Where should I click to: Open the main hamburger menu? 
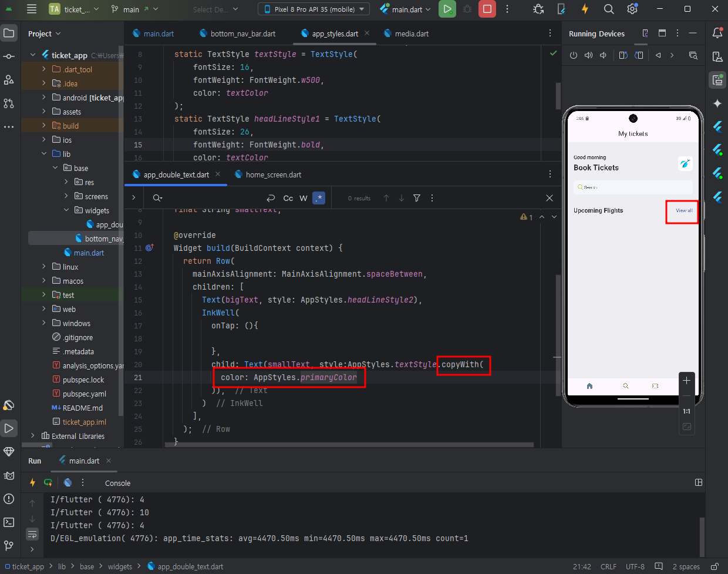(x=32, y=9)
